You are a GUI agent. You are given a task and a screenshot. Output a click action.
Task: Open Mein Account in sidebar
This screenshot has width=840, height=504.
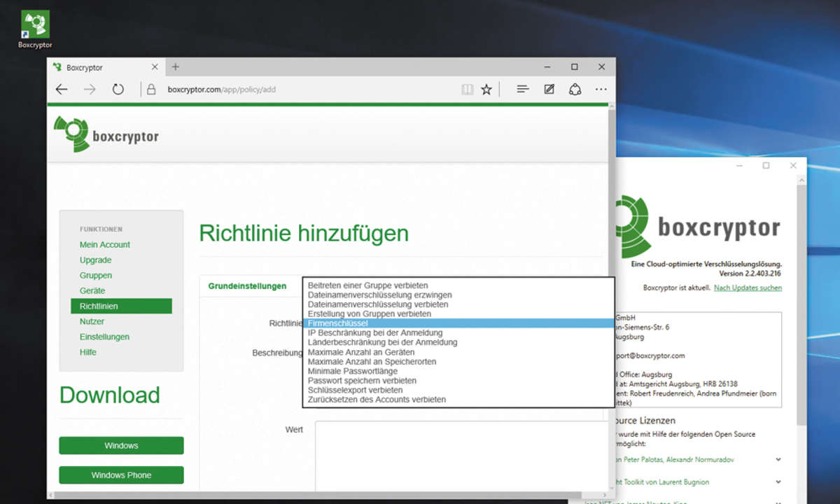tap(105, 244)
